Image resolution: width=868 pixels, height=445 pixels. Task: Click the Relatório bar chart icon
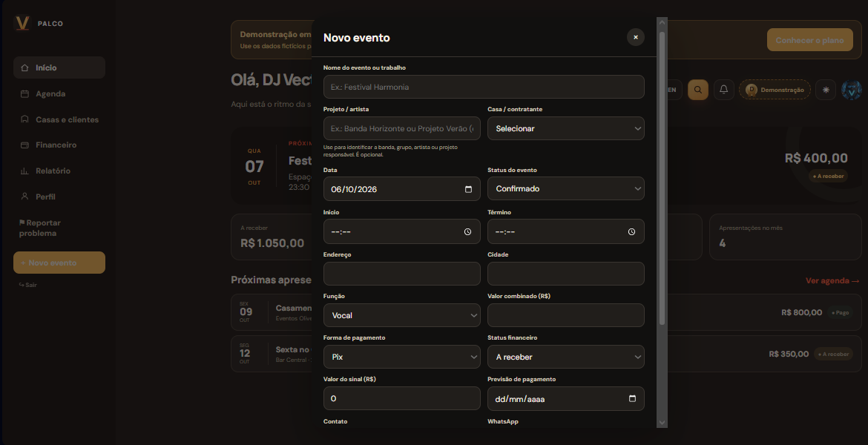coord(24,171)
